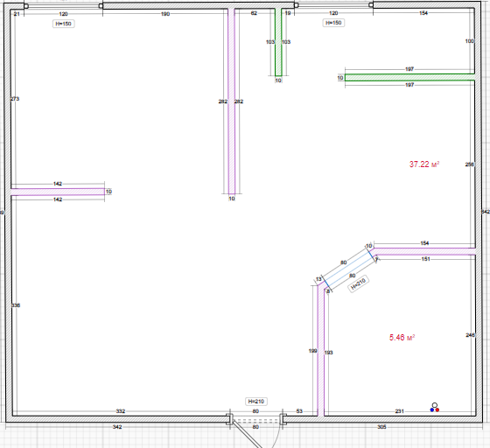Click the top-left window opening labeled 120

coord(63,6)
